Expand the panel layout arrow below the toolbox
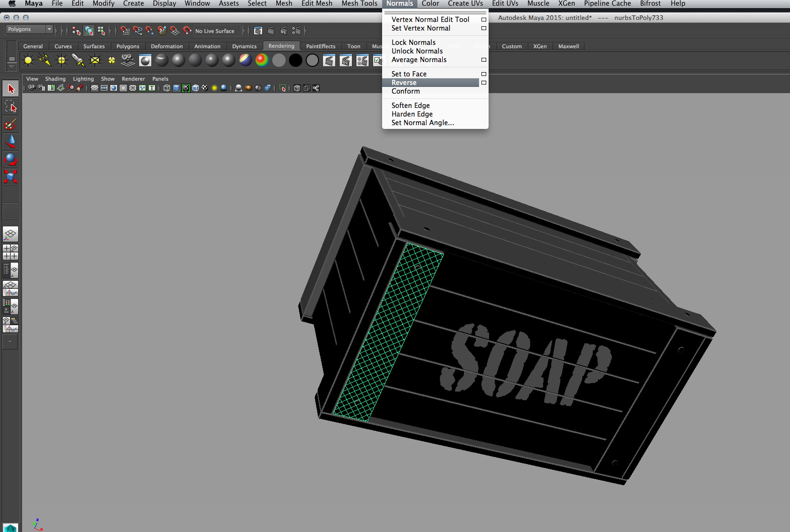790x532 pixels. 10,341
